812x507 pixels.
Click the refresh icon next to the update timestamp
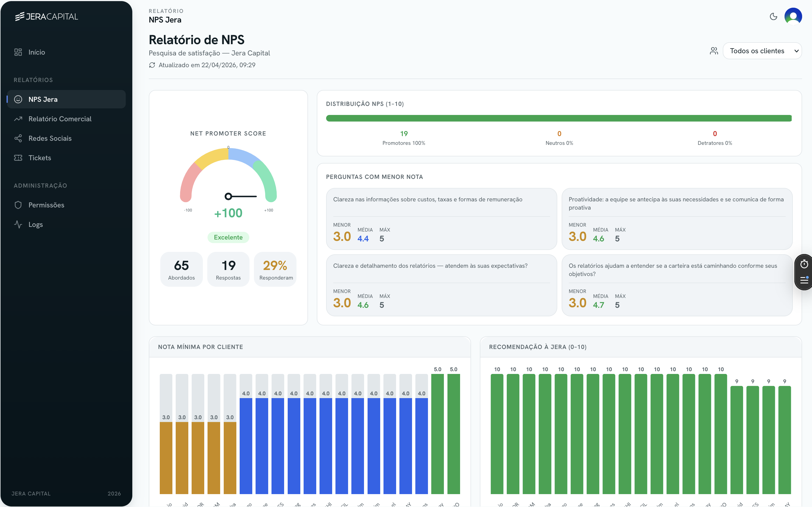(x=152, y=65)
